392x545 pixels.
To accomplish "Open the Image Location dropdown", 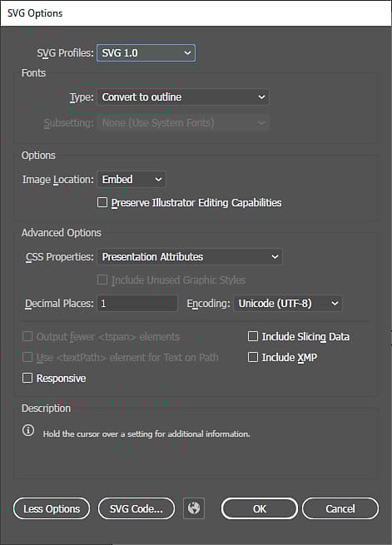I will (131, 180).
